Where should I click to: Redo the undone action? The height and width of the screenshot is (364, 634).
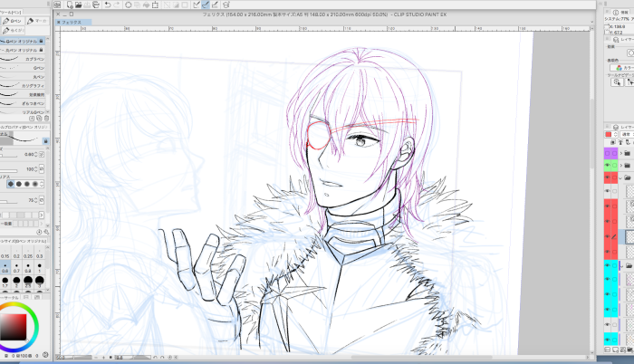pos(117,5)
